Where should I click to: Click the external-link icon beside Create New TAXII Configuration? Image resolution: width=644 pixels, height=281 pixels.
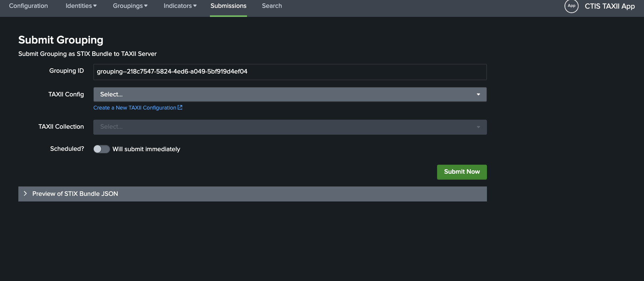pos(180,107)
